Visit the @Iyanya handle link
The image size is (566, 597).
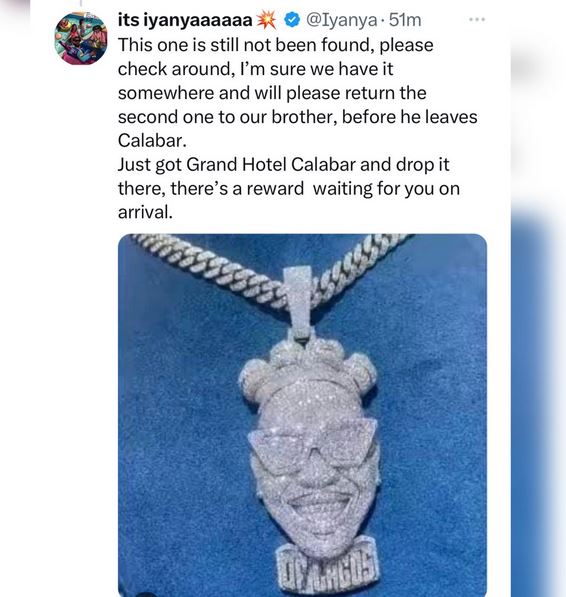341,20
